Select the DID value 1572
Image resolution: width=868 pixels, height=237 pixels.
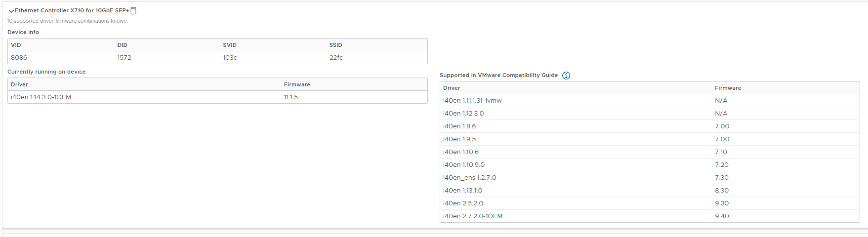[x=124, y=58]
